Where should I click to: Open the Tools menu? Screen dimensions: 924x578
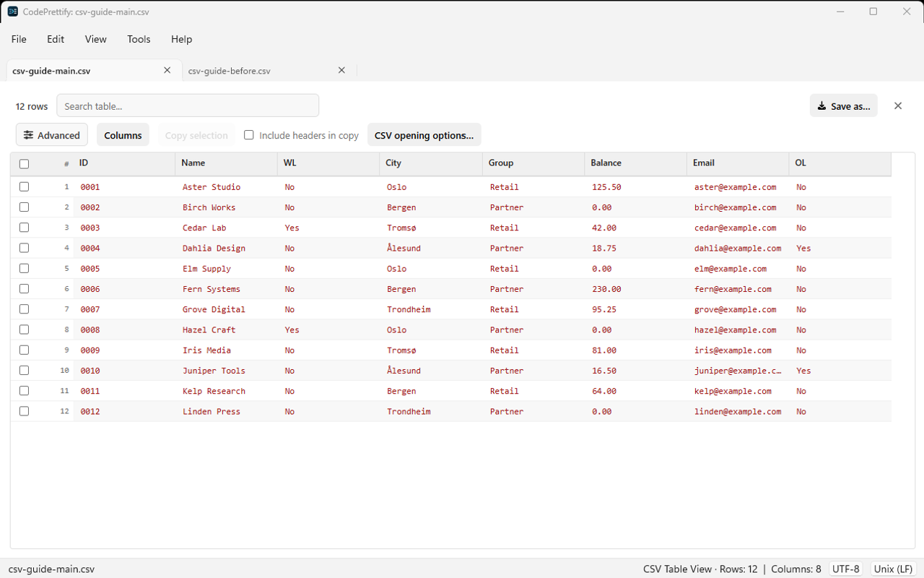pyautogui.click(x=139, y=39)
